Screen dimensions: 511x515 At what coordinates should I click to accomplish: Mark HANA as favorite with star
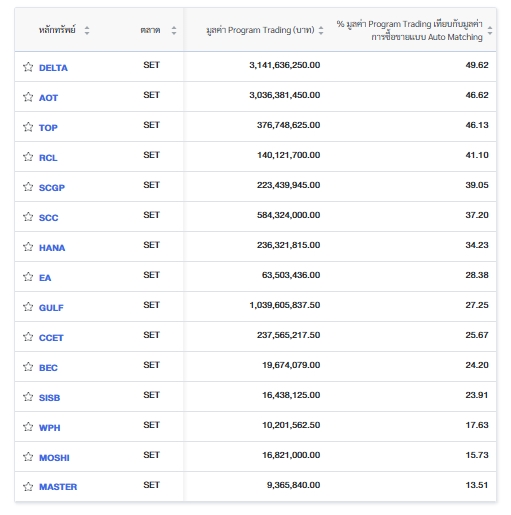click(x=28, y=247)
